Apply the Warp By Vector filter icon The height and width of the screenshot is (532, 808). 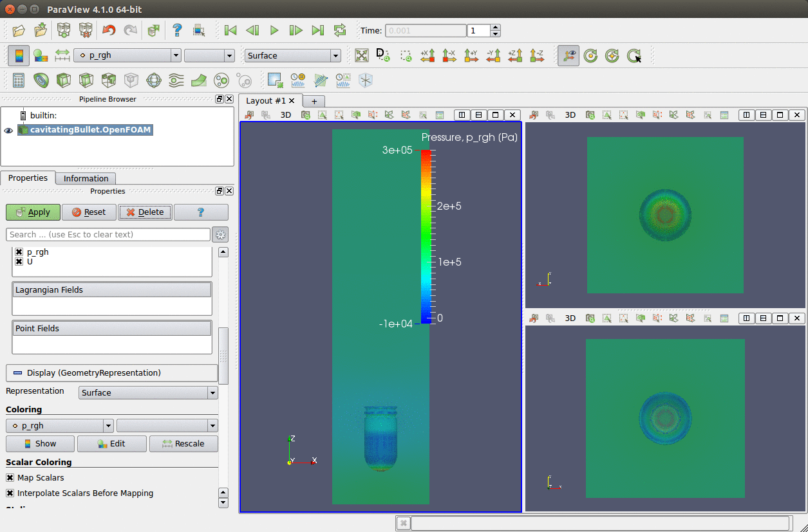pos(199,80)
